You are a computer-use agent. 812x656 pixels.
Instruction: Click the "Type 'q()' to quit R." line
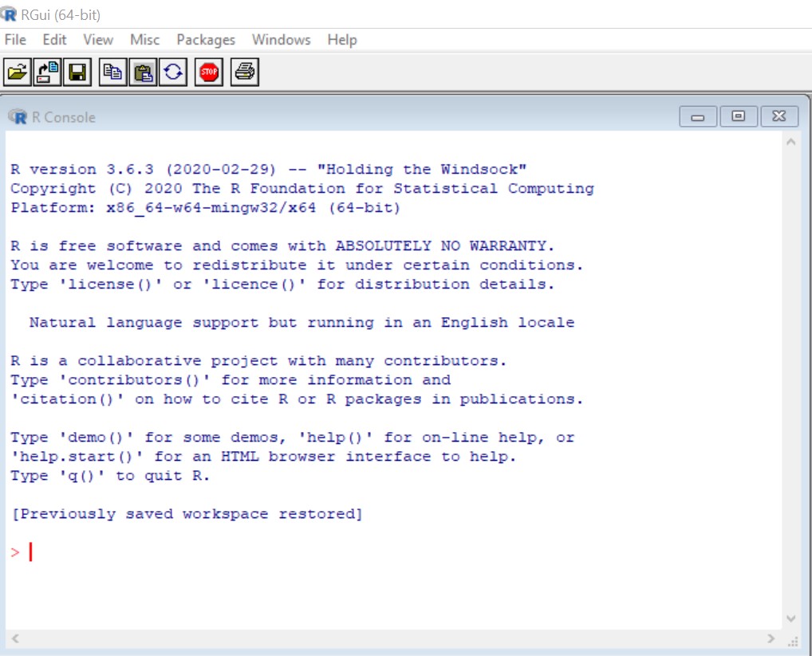(110, 476)
